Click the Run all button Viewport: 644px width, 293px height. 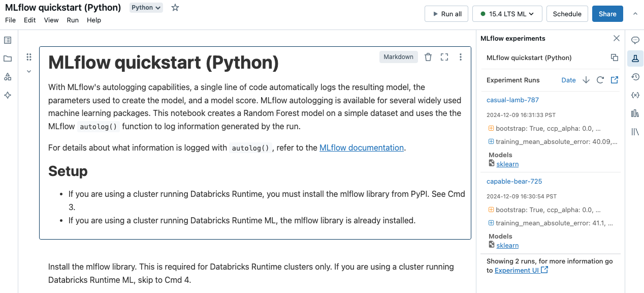[x=446, y=14]
